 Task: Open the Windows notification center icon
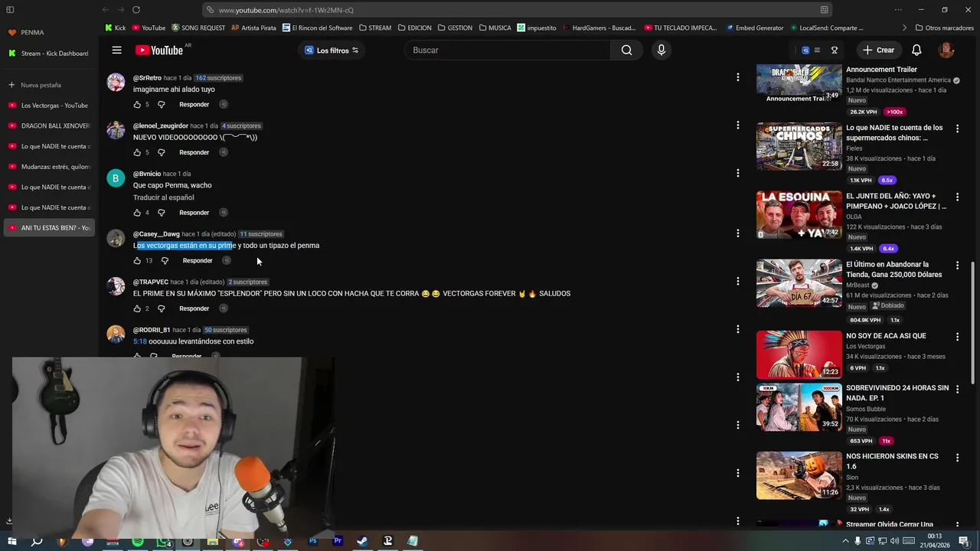pos(963,541)
